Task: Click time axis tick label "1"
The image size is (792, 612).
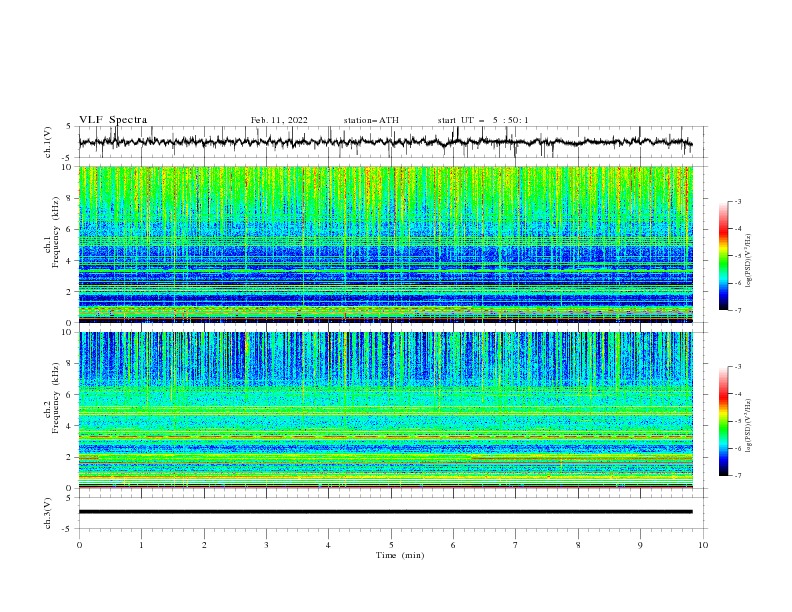Action: pos(141,545)
